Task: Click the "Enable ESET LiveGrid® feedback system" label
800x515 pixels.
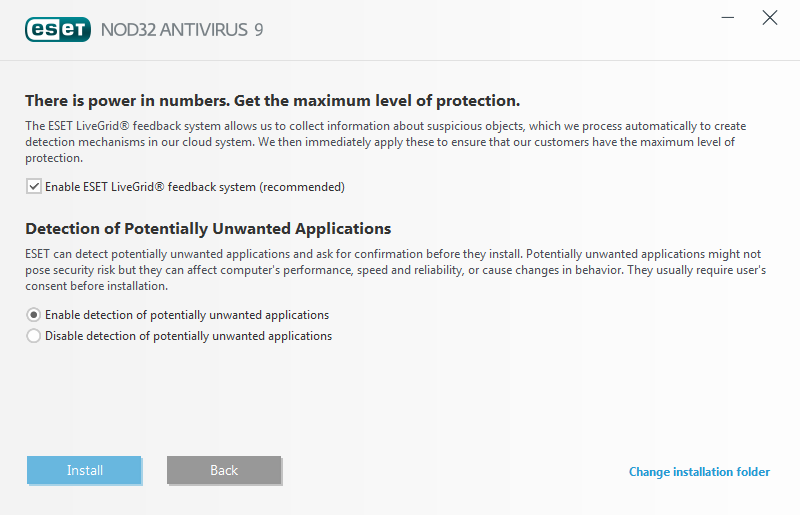Action: 151,187
